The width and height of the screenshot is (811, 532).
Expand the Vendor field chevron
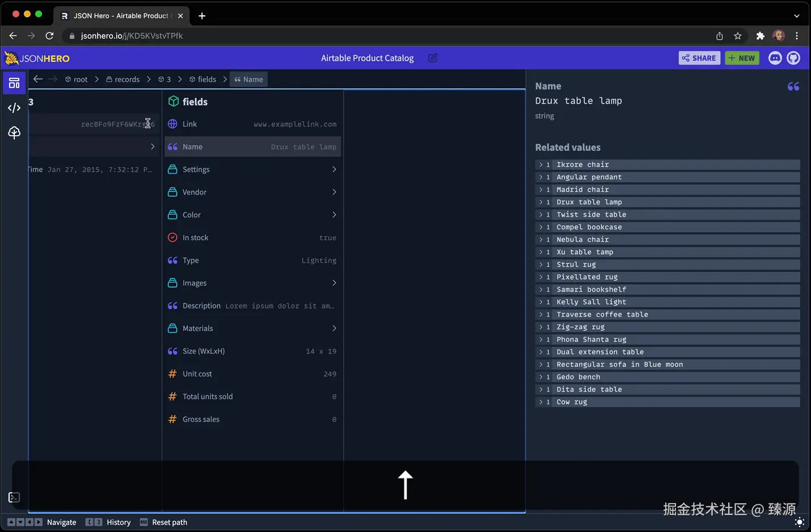point(334,192)
